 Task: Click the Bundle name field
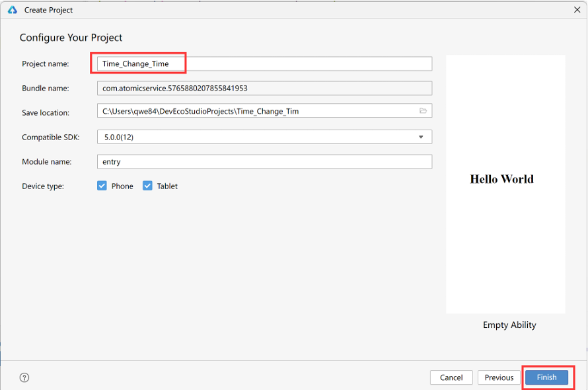pyautogui.click(x=264, y=88)
